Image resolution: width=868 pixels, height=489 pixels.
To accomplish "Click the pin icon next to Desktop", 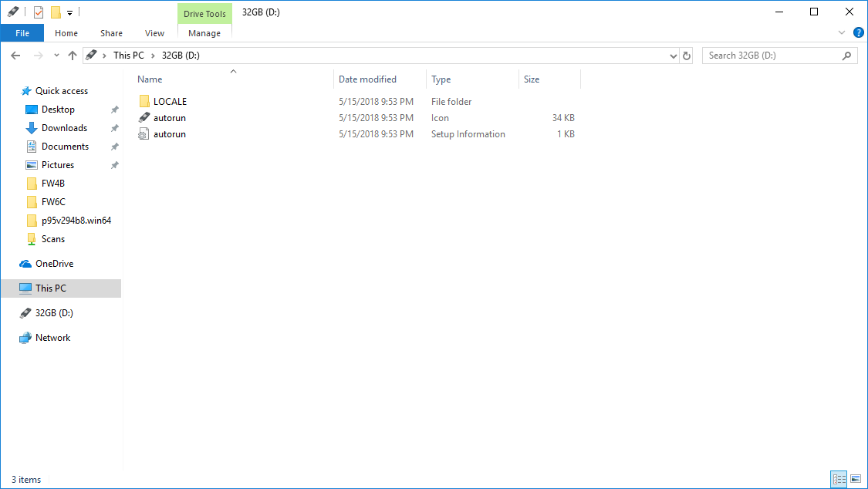I will click(115, 110).
